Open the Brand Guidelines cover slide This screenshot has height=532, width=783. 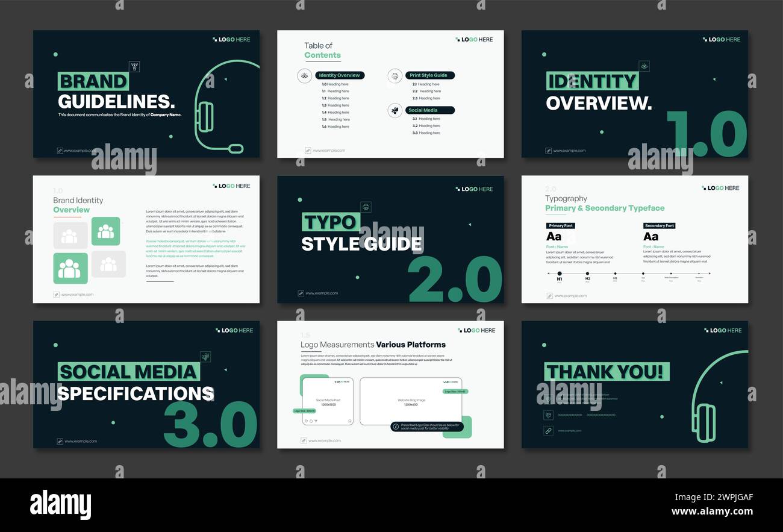(146, 94)
